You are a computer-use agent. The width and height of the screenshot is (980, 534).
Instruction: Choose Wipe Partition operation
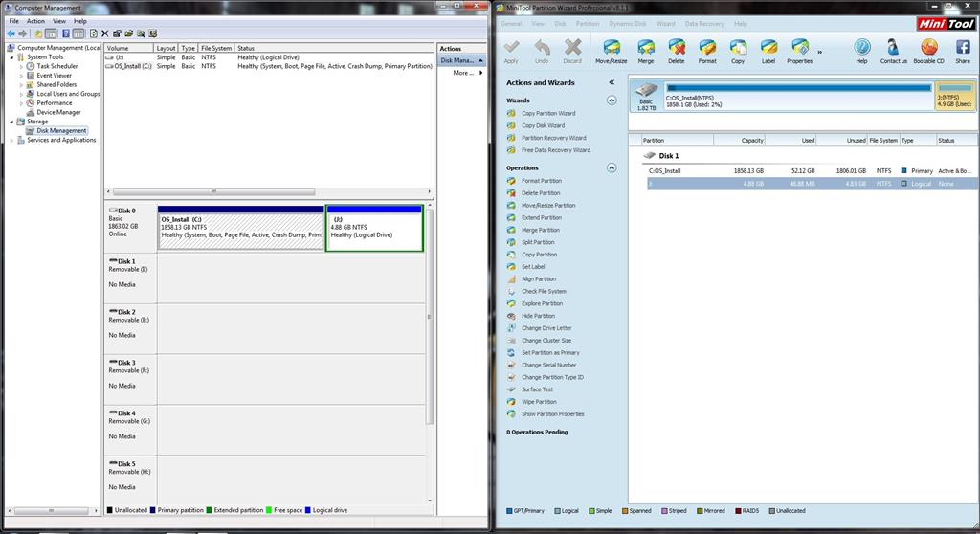pyautogui.click(x=539, y=402)
